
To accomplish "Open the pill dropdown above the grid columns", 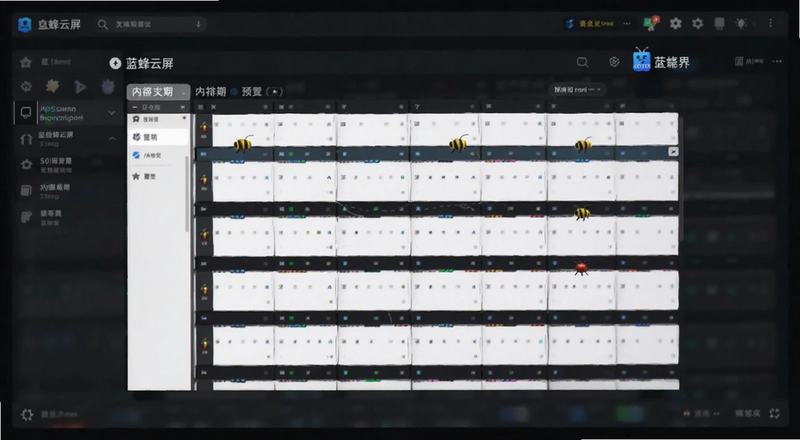I will [x=578, y=90].
